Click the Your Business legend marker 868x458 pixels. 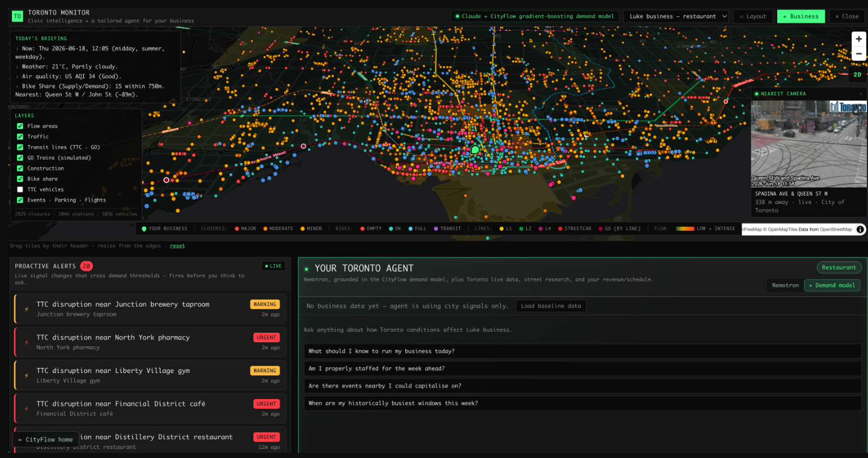144,228
